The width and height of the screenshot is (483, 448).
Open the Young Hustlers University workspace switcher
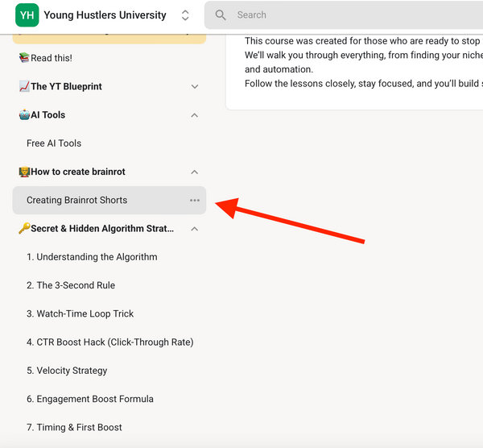click(185, 15)
